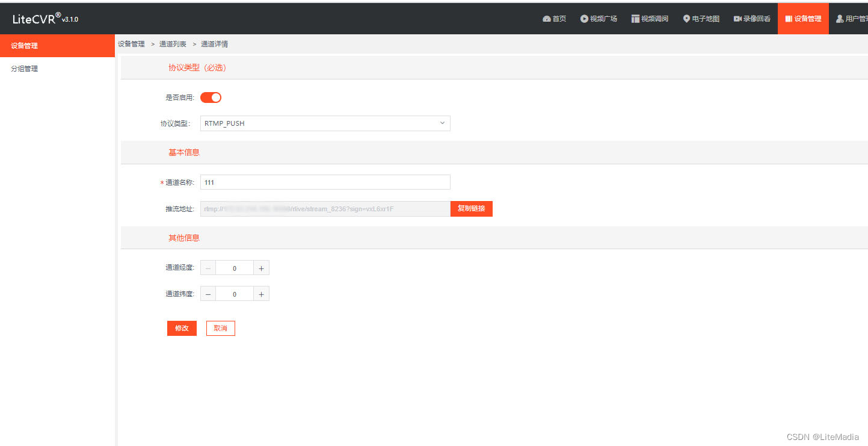This screenshot has height=446, width=868.
Task: Increase 通道纬度 with plus button
Action: click(261, 294)
